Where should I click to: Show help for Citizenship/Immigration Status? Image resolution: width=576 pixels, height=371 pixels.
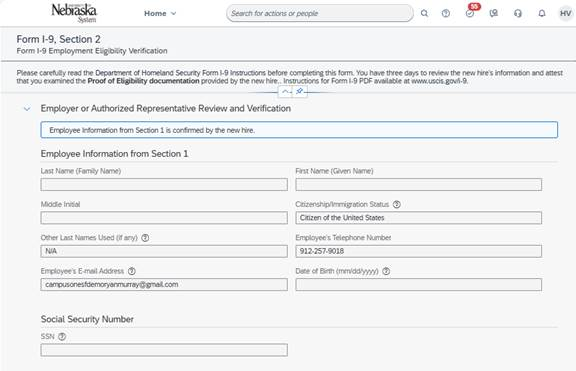397,205
